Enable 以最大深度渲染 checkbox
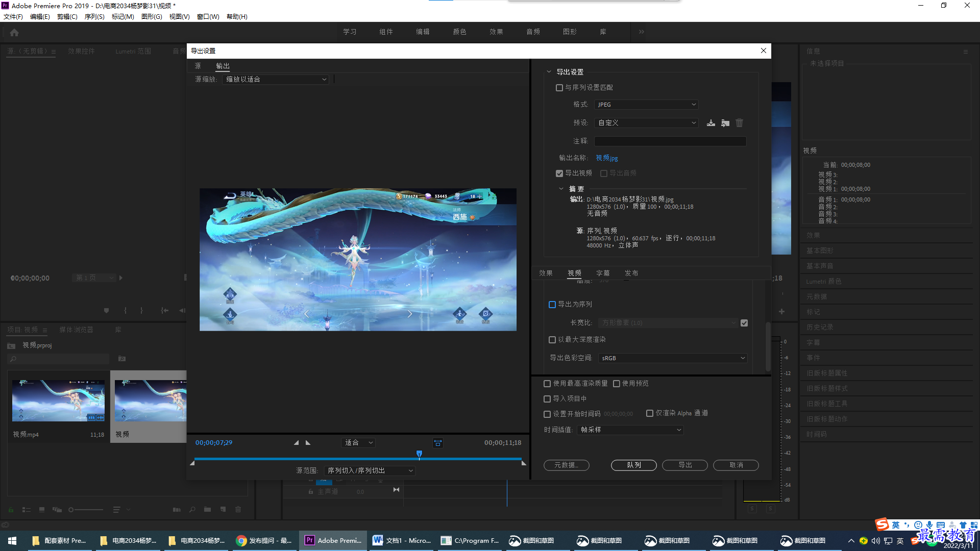Screen dimensions: 980x551 point(552,340)
